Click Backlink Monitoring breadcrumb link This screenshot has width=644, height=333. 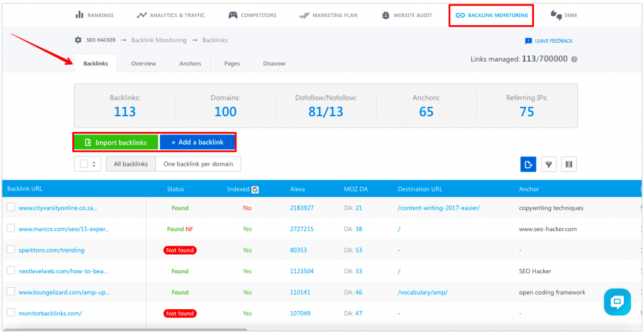158,40
